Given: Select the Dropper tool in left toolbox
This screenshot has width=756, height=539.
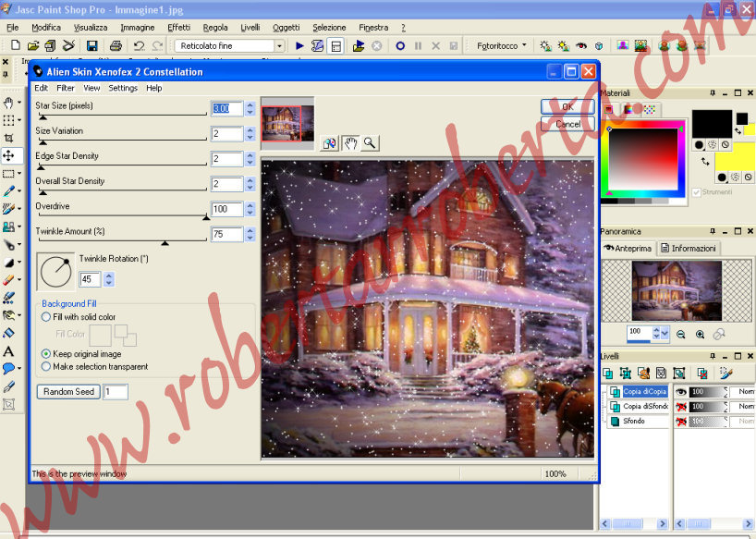Looking at the screenshot, I should [8, 191].
